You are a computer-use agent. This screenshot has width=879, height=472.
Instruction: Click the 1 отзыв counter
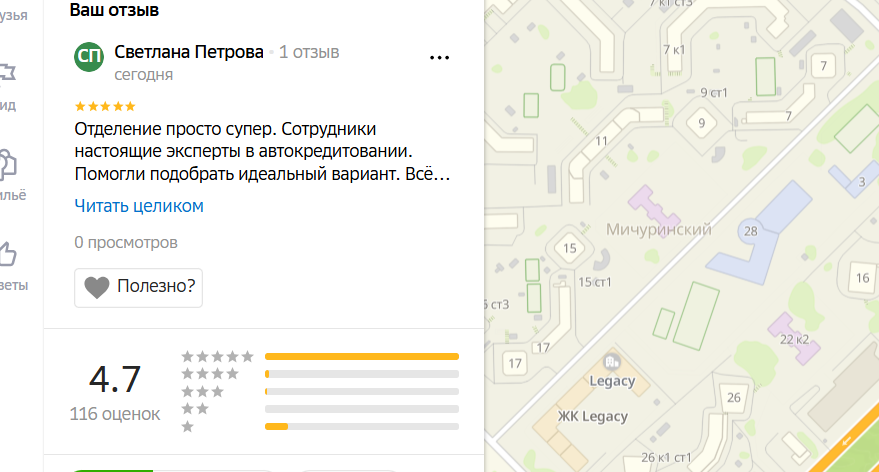pos(309,52)
